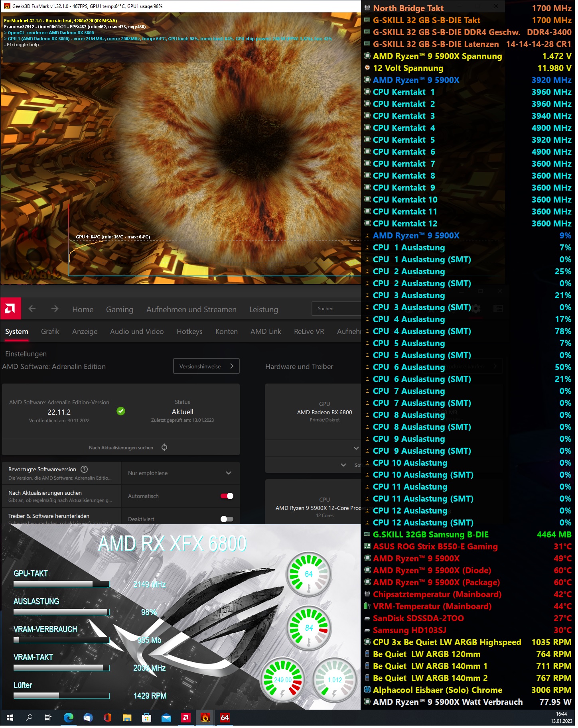Select the Grafik sub-tab
Viewport: 578px width, 728px height.
[50, 332]
